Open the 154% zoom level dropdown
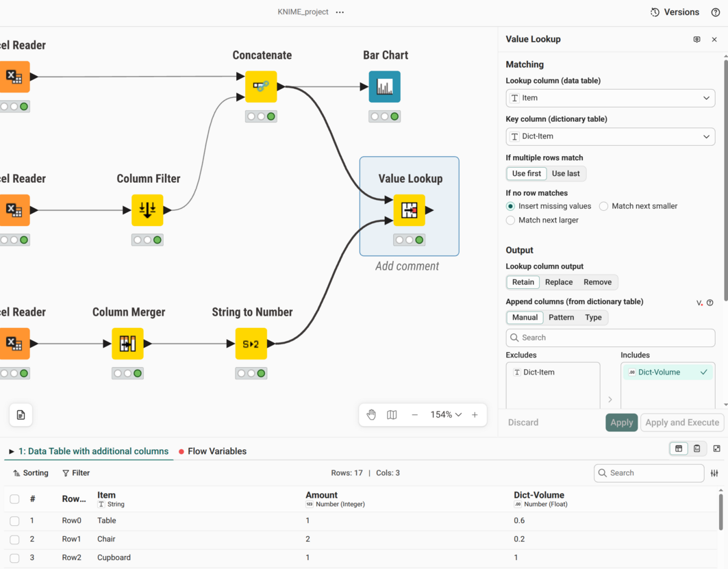 pos(446,414)
